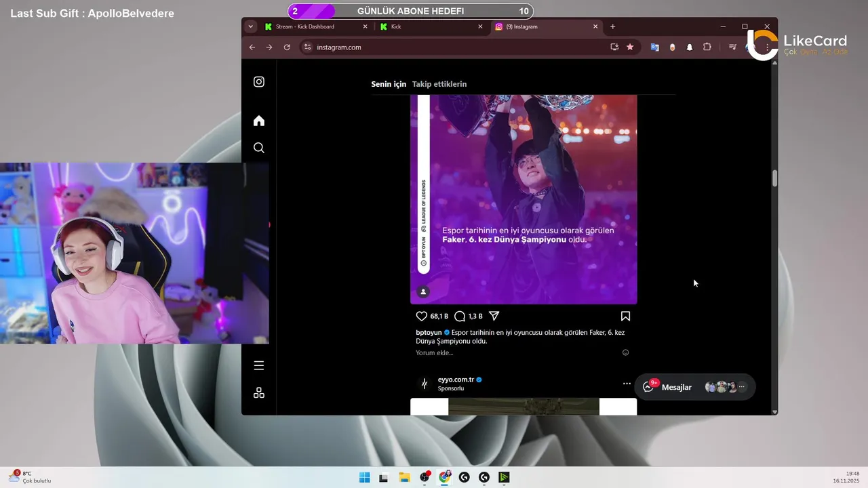Open a new browser tab
Viewport: 868px width, 488px height.
pos(613,26)
